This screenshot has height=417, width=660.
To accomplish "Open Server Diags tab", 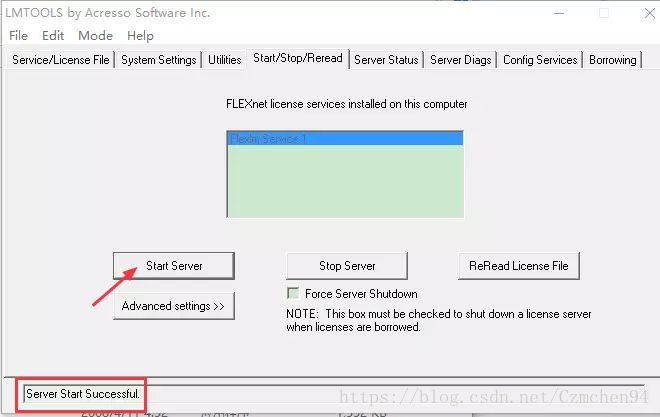I will coord(460,60).
